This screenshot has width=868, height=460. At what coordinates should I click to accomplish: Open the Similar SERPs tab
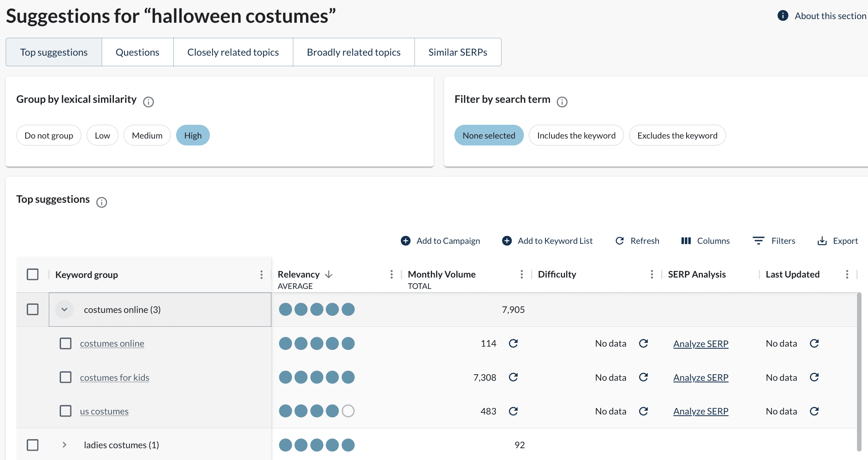coord(458,52)
